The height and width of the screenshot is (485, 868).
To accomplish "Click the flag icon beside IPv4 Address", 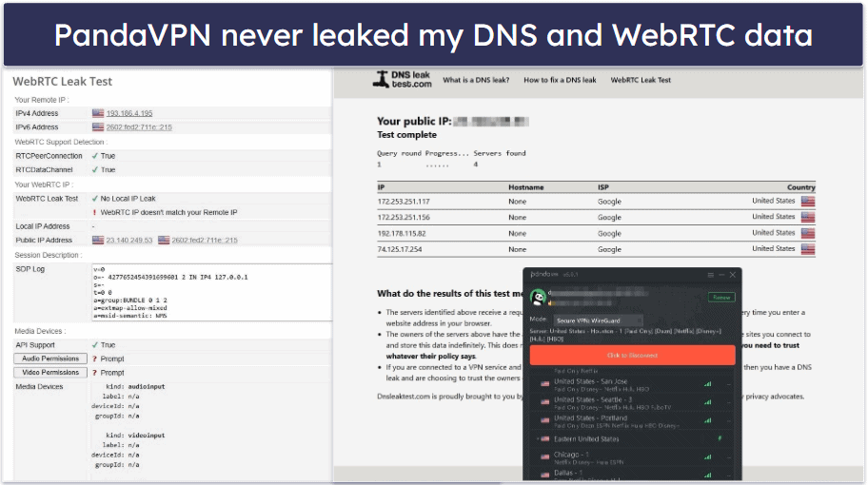I will coord(98,113).
